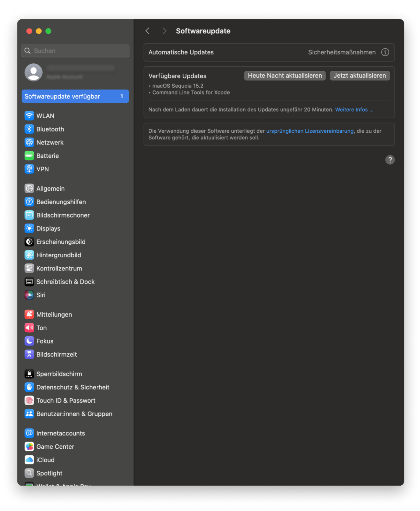Open Hintergrundbild flower icon
Viewport: 420px width, 511px height.
[29, 254]
